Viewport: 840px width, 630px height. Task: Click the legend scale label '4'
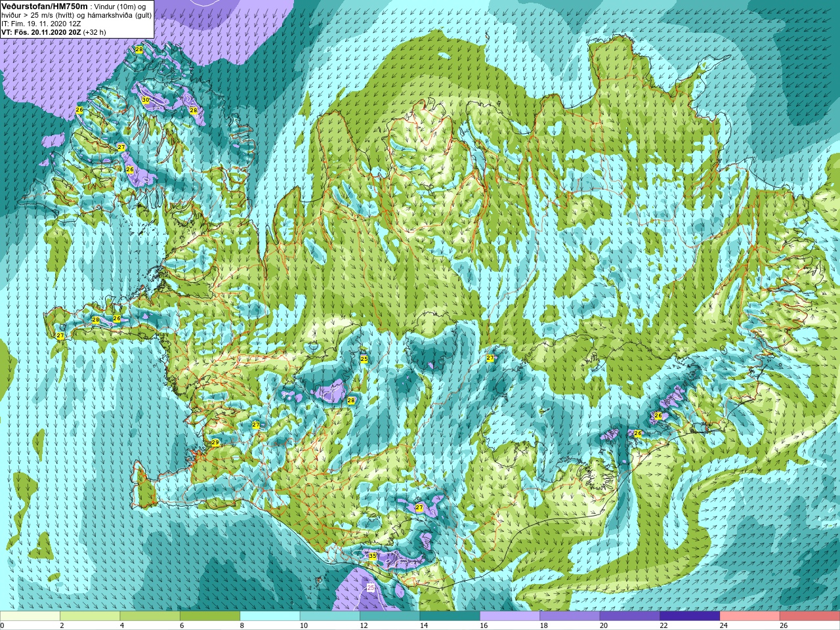[122, 625]
